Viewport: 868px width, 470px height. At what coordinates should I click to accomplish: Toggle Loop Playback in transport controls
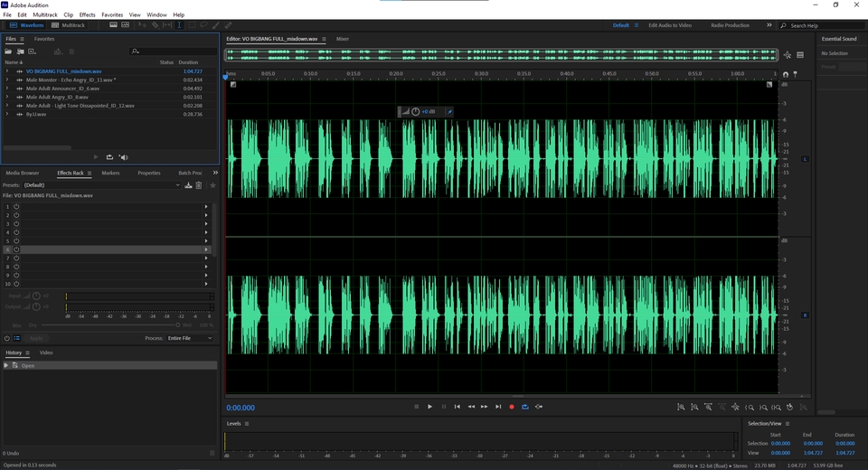click(x=524, y=407)
